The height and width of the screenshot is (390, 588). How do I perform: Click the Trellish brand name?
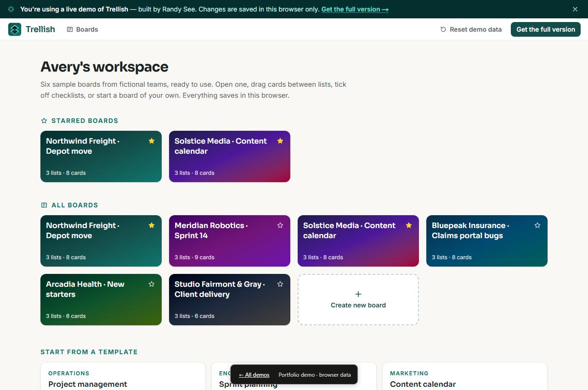(40, 29)
